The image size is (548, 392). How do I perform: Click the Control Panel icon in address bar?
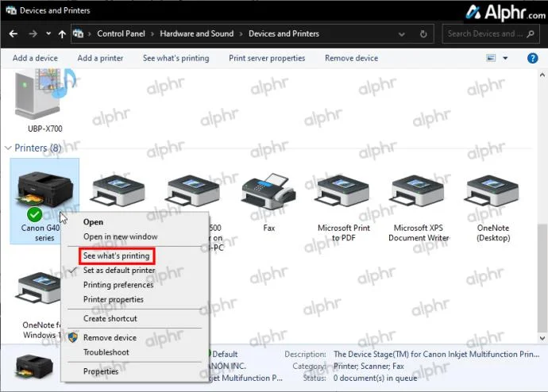point(79,34)
